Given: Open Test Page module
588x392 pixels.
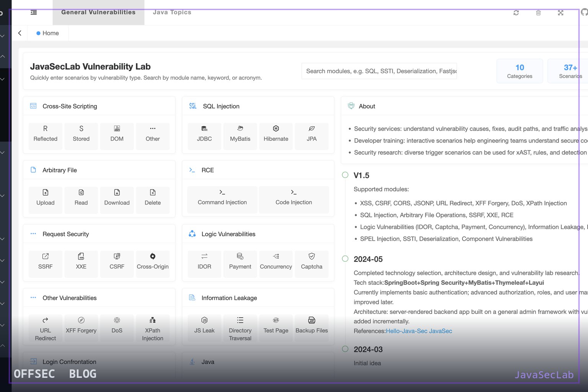Looking at the screenshot, I should 276,328.
